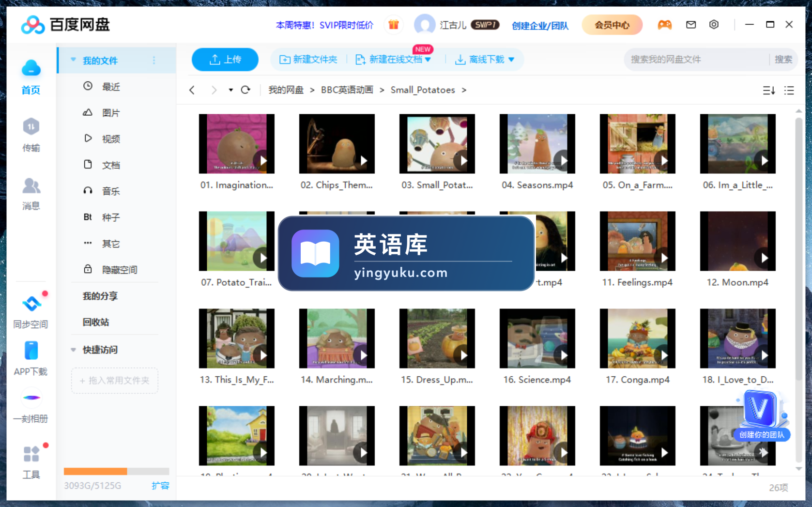Click 扩容 to expand storage

[x=160, y=485]
